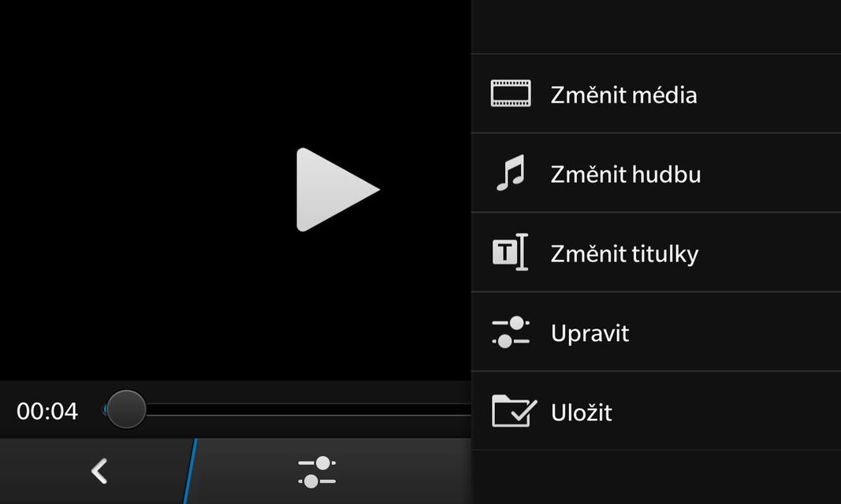Open the Změnit titulky menu label
Screen dimensions: 841x504
[x=624, y=254]
